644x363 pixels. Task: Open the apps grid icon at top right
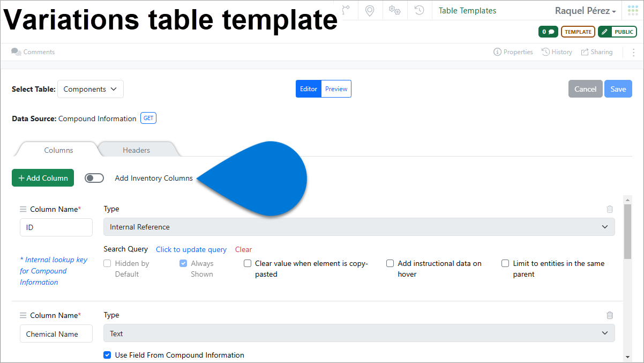coord(632,10)
